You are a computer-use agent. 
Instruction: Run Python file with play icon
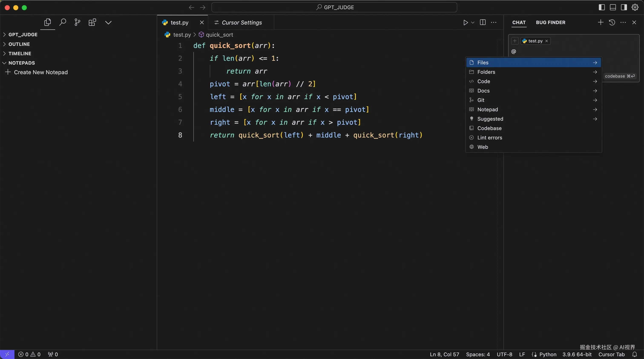click(465, 23)
